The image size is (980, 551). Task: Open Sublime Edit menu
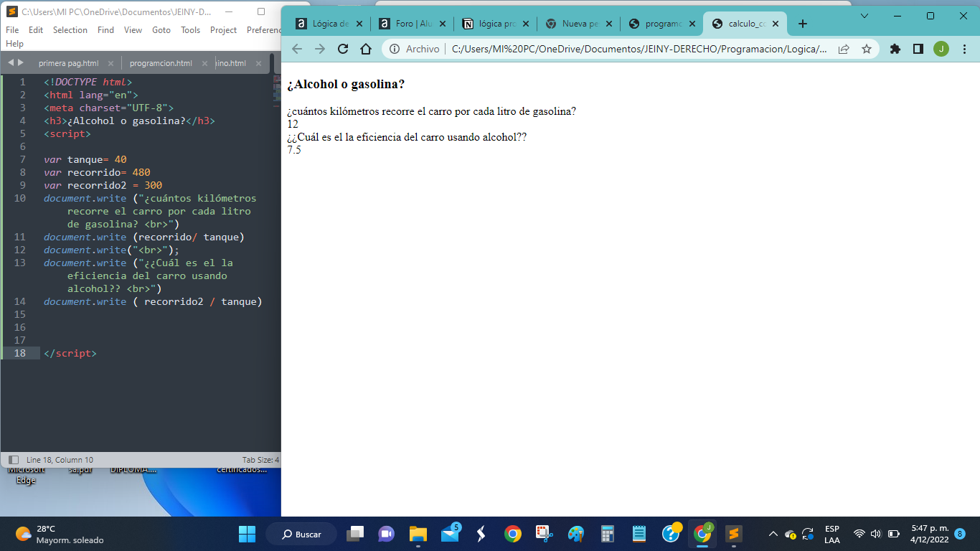[x=36, y=30]
